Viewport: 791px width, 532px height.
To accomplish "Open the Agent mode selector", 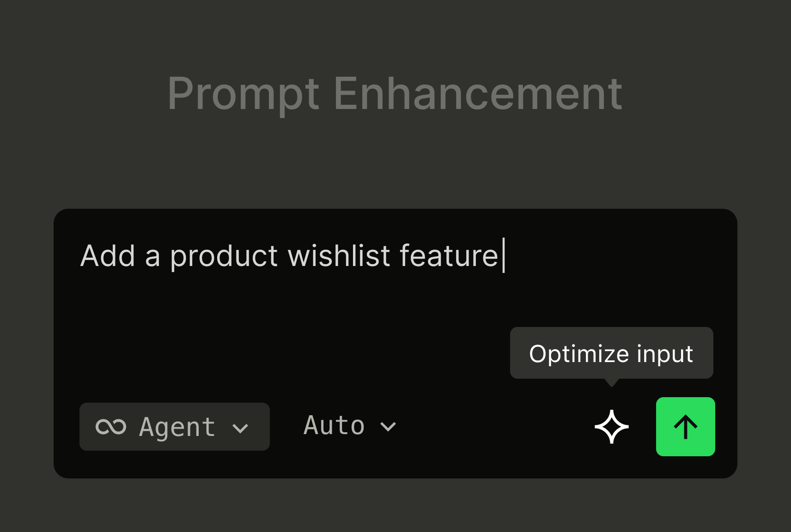I will pyautogui.click(x=174, y=427).
